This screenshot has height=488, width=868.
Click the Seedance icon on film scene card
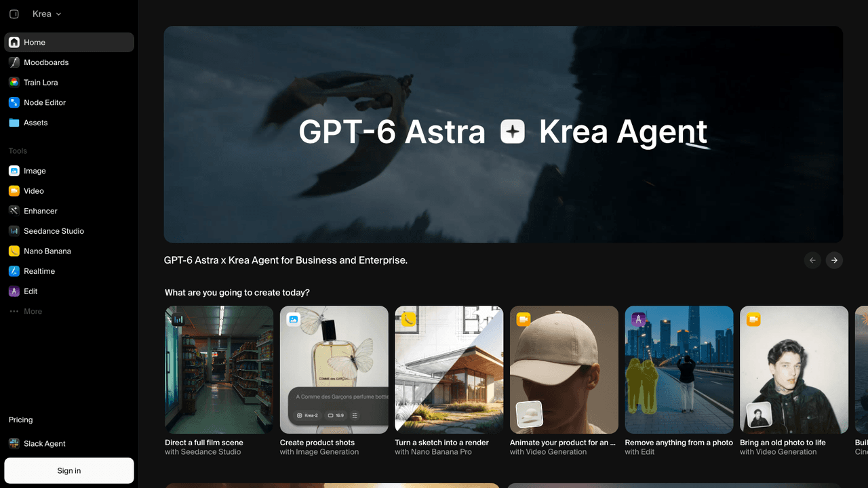[178, 319]
